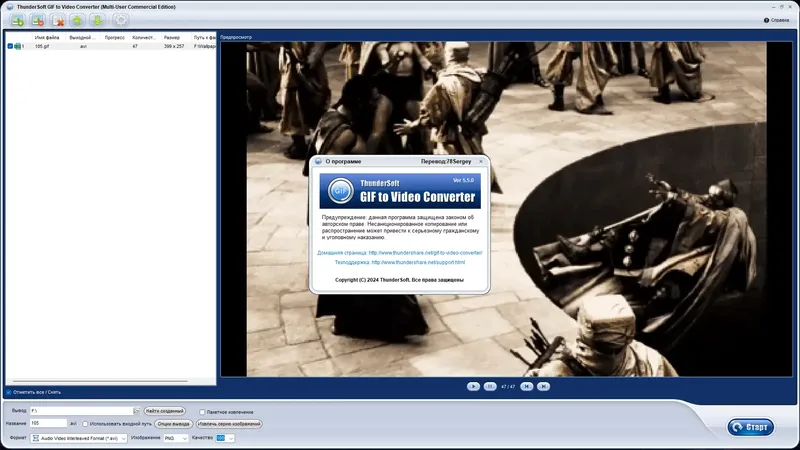Open the Домашняя страница thundershare link
This screenshot has height=450, width=800.
(399, 253)
